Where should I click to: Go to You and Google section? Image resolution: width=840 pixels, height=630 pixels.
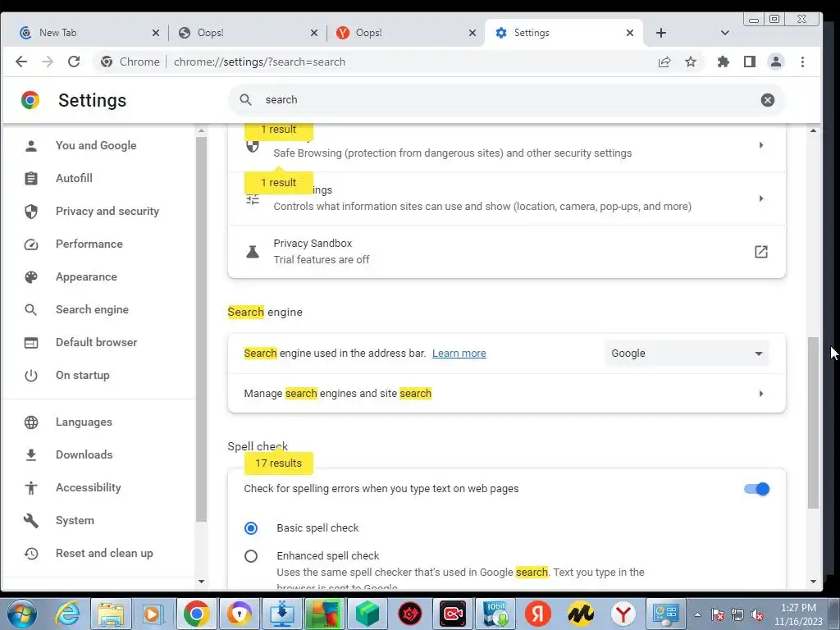click(x=97, y=145)
